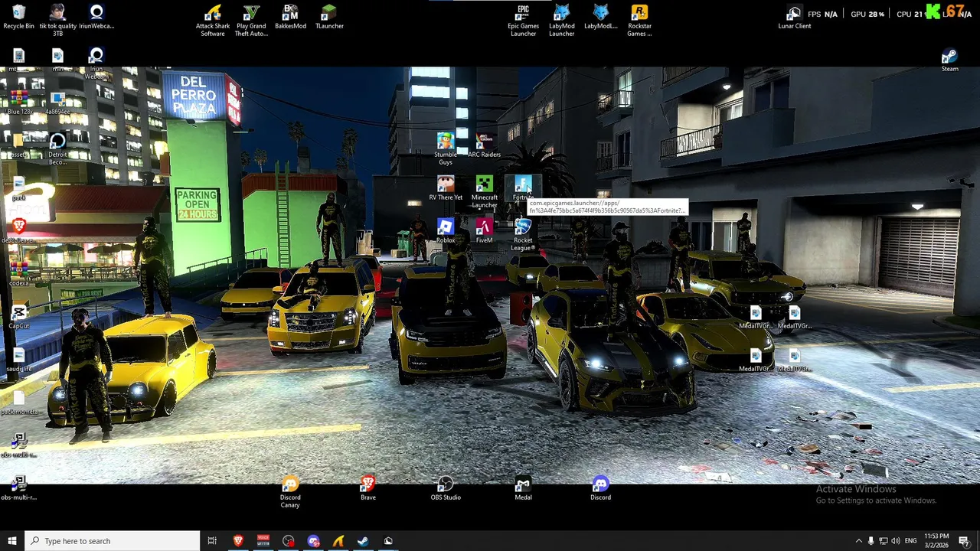980x551 pixels.
Task: Select the CapCut desktop icon
Action: (18, 317)
